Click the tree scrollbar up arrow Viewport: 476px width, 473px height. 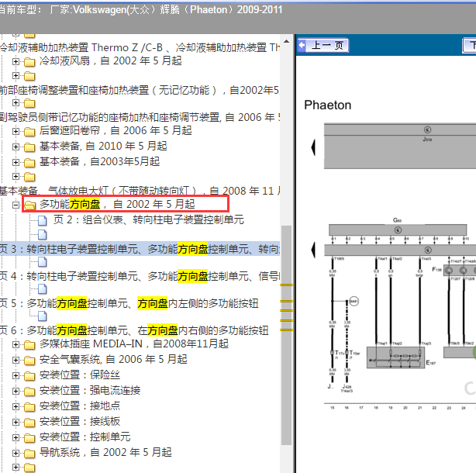(x=286, y=41)
